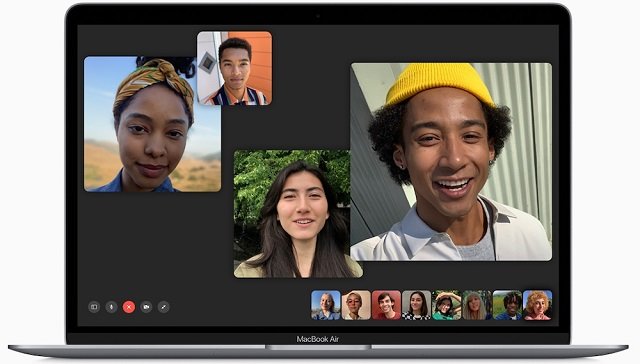640x364 pixels.
Task: Click the yellow beanie in large video
Action: (439, 84)
